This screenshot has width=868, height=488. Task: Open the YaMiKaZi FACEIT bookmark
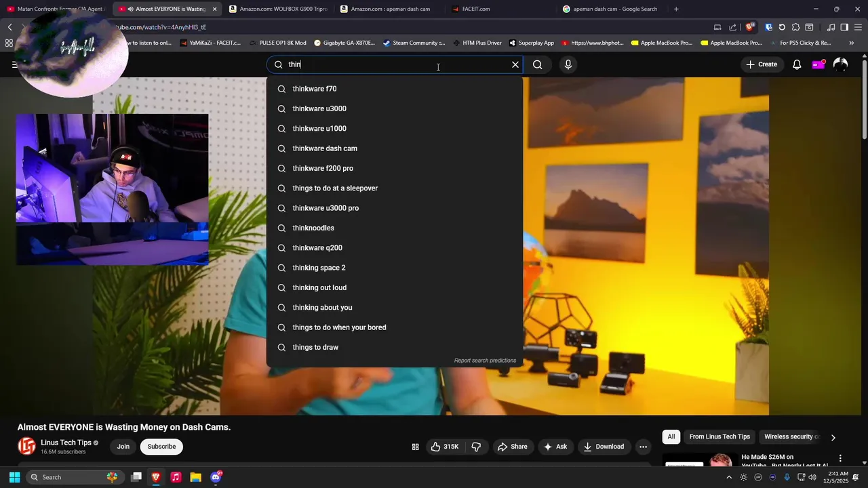(210, 43)
